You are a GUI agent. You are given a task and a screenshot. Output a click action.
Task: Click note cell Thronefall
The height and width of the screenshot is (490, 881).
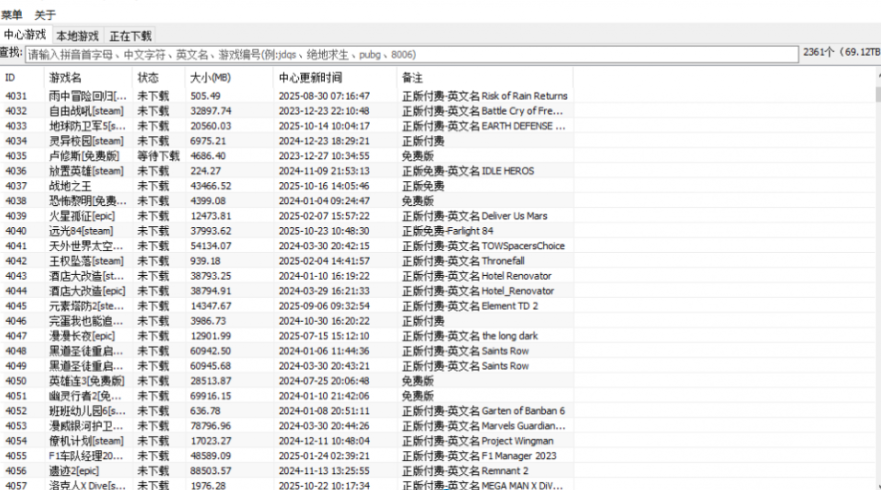point(463,261)
